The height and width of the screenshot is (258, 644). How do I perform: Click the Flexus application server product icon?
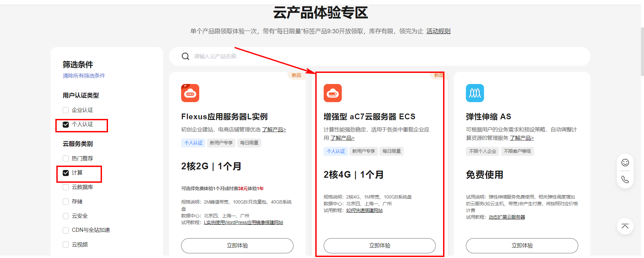(190, 93)
